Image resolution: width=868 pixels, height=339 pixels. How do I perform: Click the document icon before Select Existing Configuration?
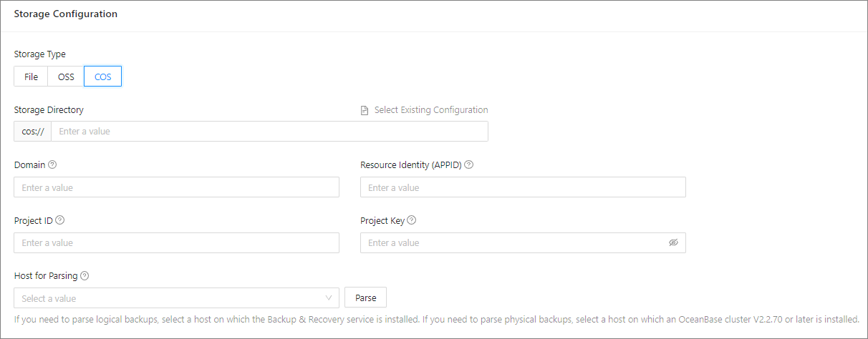tap(365, 110)
